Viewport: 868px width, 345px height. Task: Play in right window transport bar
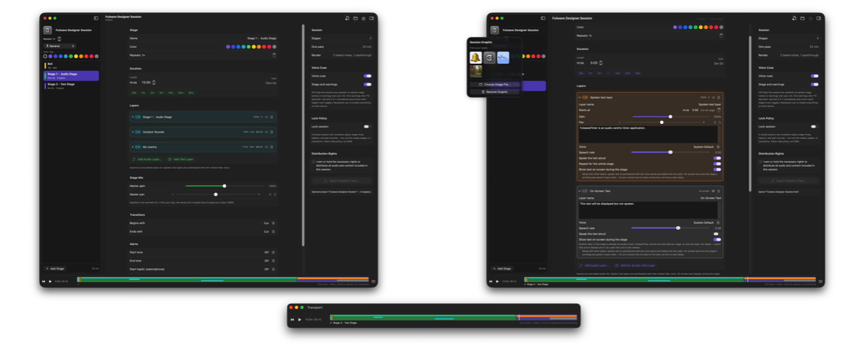pyautogui.click(x=497, y=281)
